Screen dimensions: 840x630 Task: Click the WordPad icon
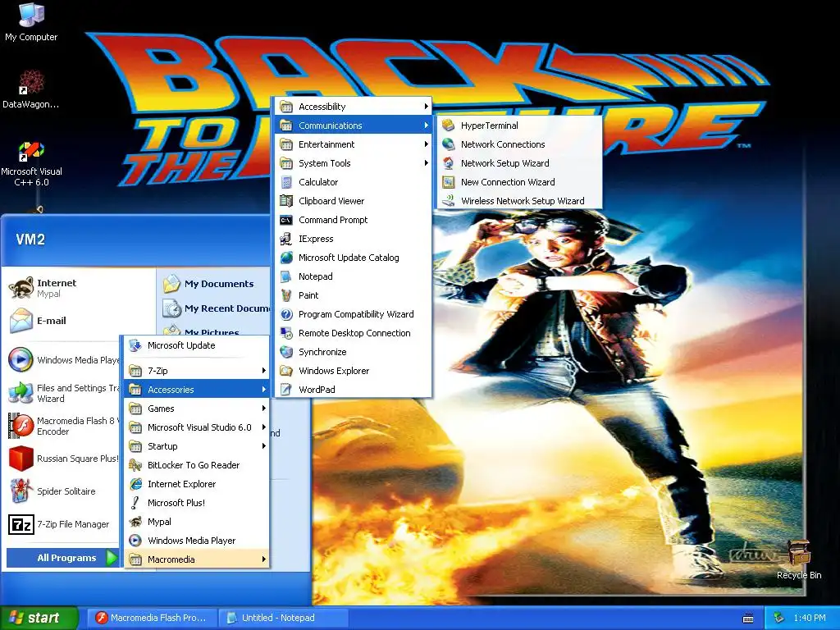[286, 390]
